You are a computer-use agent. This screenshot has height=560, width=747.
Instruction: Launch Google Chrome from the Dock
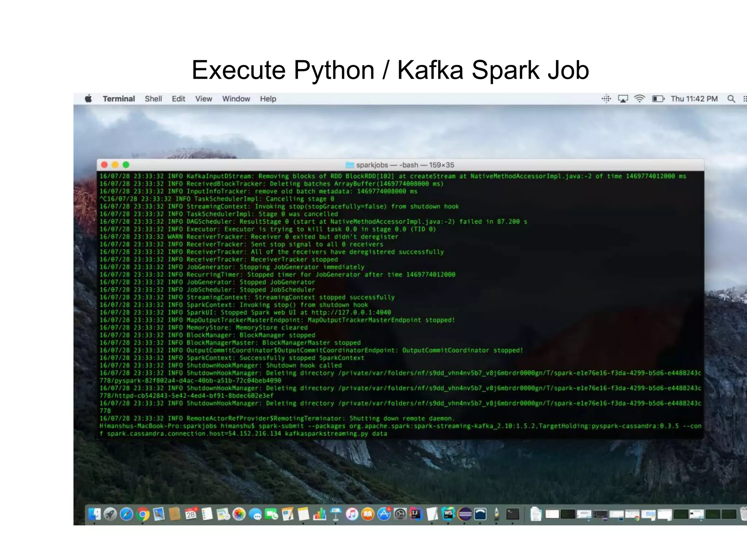tap(143, 514)
